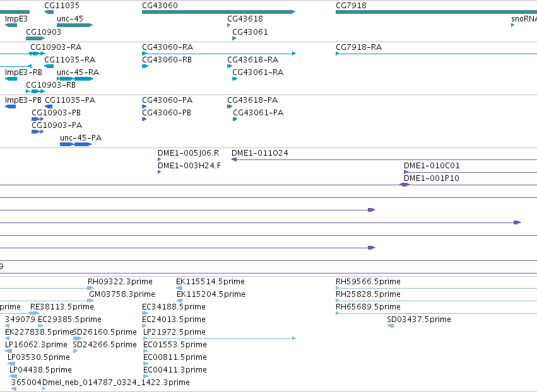Select the CG43618-RA transcript label
Viewport: 537px width, 392px height.
[x=253, y=60]
